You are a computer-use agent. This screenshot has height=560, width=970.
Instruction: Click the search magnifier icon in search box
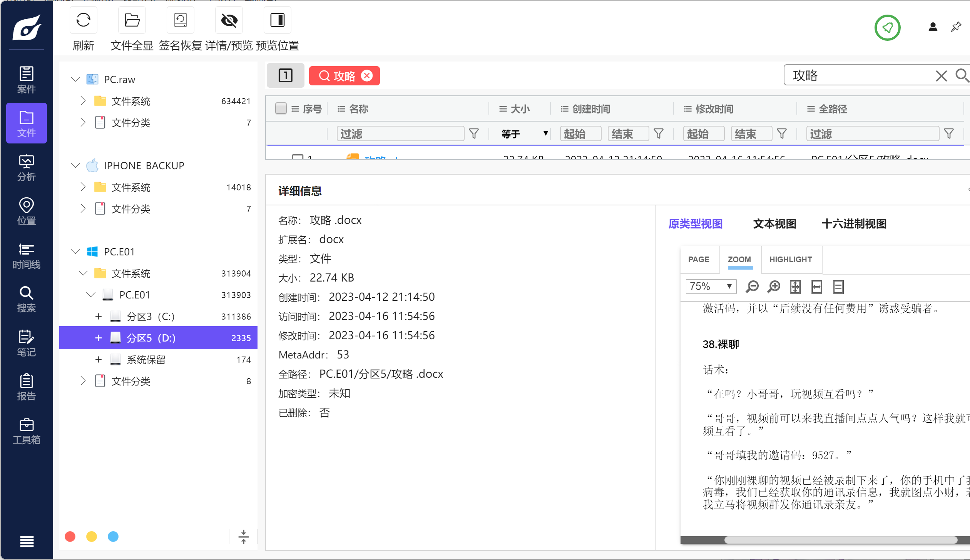pos(962,75)
